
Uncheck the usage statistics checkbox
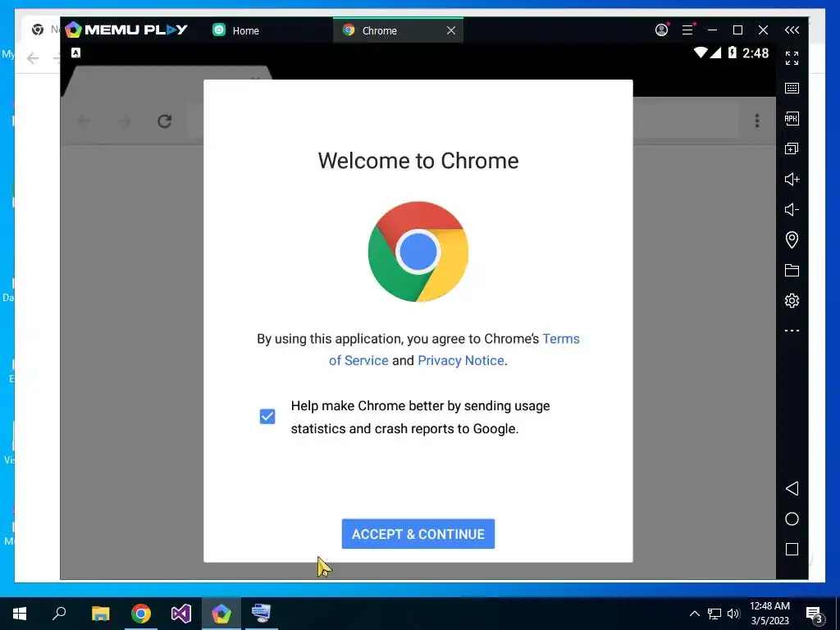pos(267,416)
